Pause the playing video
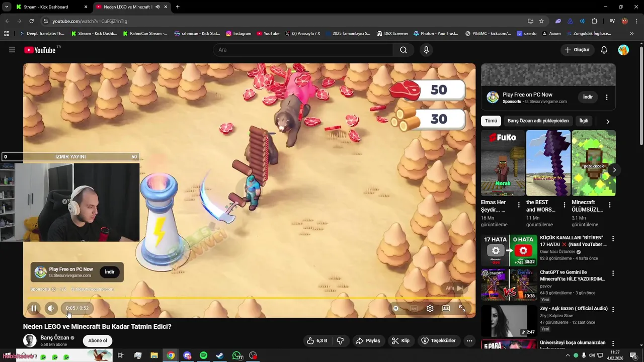This screenshot has width=644, height=362. (34, 308)
